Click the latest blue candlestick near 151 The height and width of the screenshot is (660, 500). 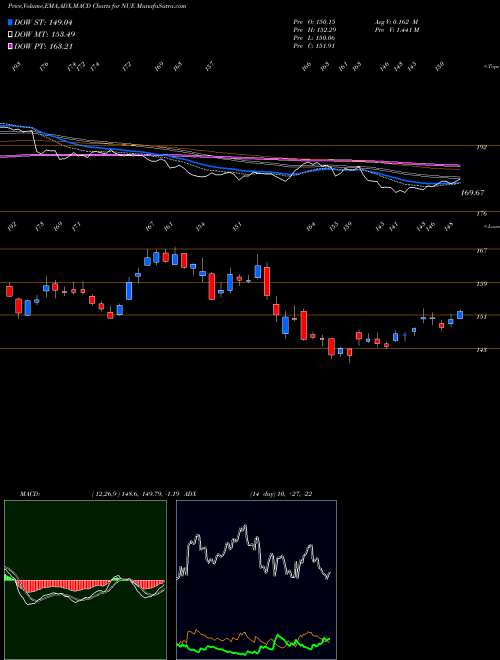(460, 315)
